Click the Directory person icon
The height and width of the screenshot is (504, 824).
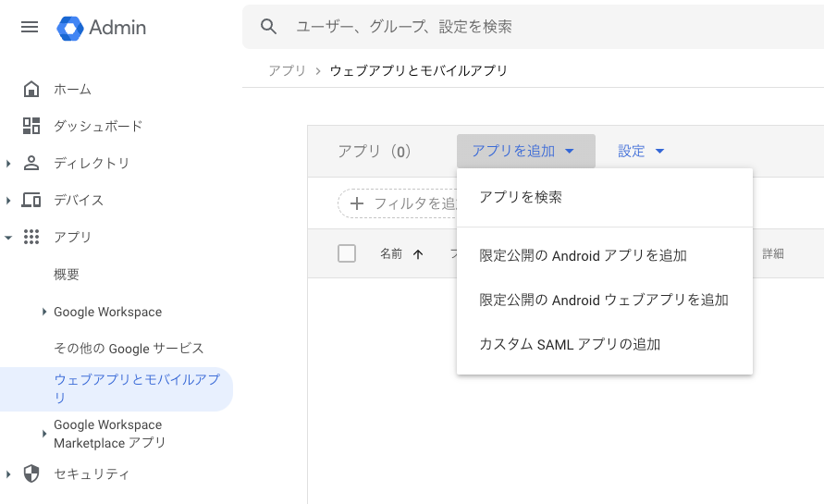(x=31, y=163)
